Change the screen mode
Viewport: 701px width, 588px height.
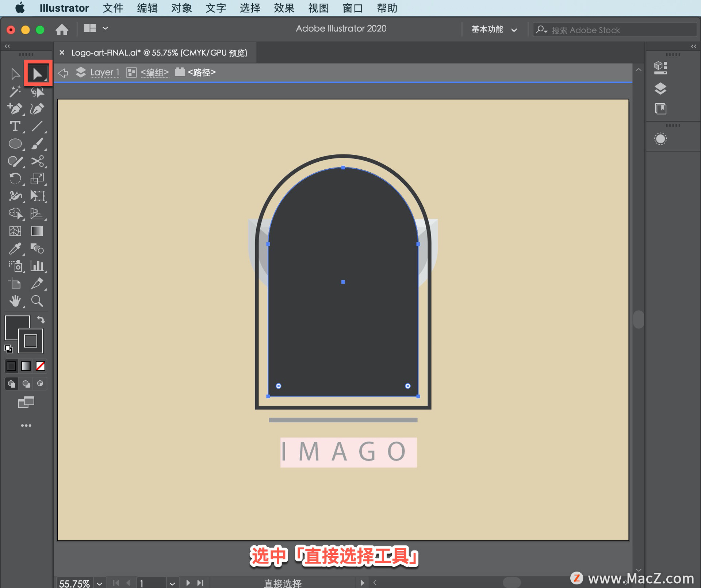[26, 403]
